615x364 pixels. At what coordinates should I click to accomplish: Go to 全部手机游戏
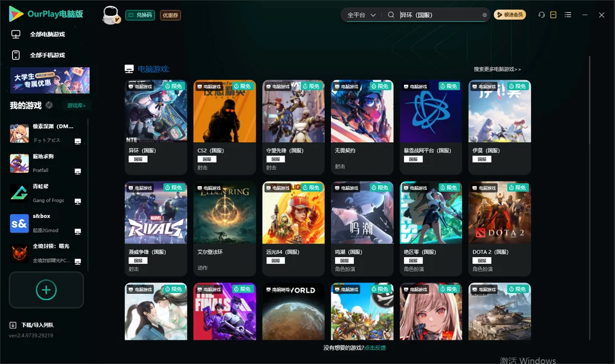coord(38,55)
